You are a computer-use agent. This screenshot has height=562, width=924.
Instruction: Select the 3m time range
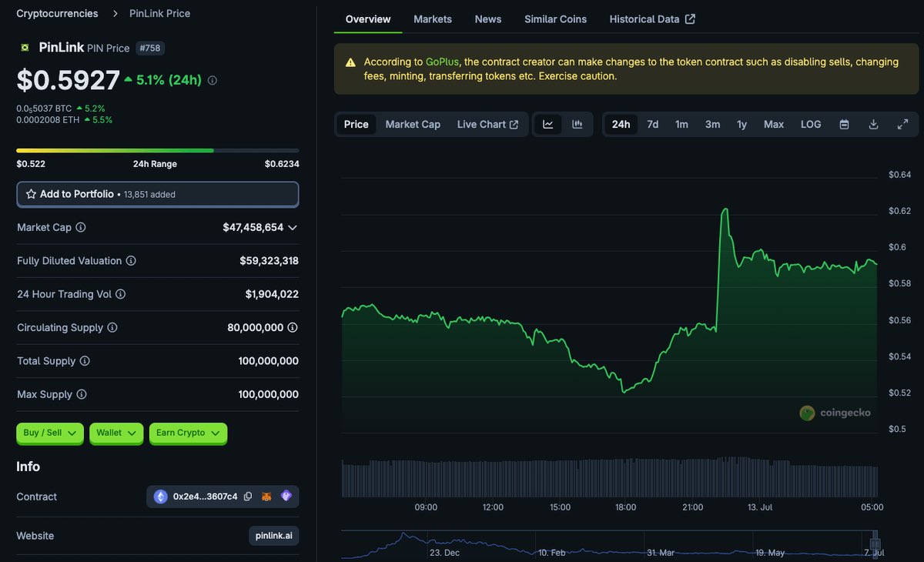pyautogui.click(x=713, y=124)
